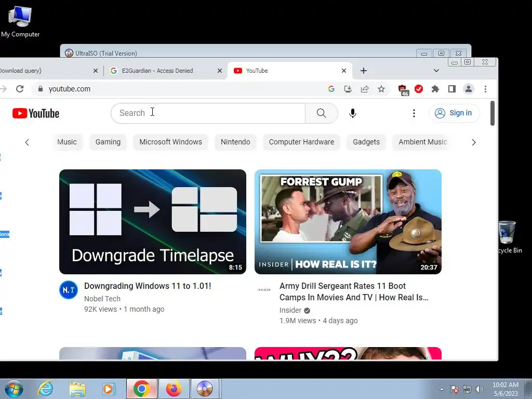Open Windows Explorer folder in taskbar
532x399 pixels.
77,389
